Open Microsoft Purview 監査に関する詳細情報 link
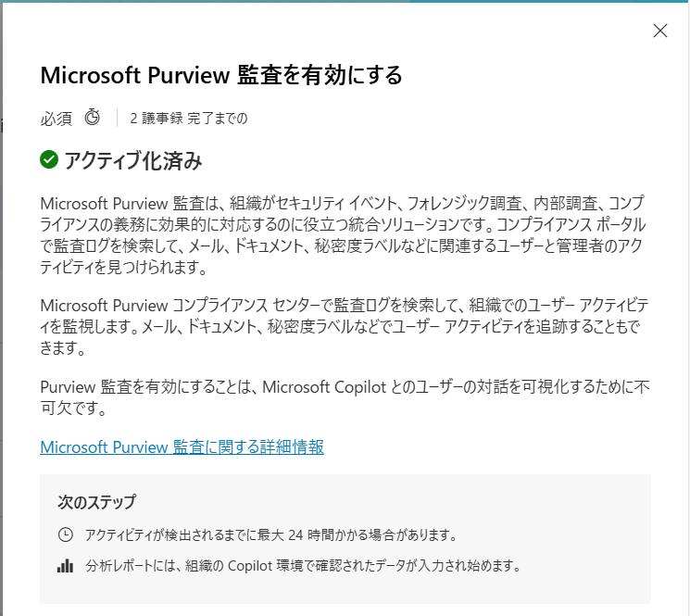 coord(182,447)
